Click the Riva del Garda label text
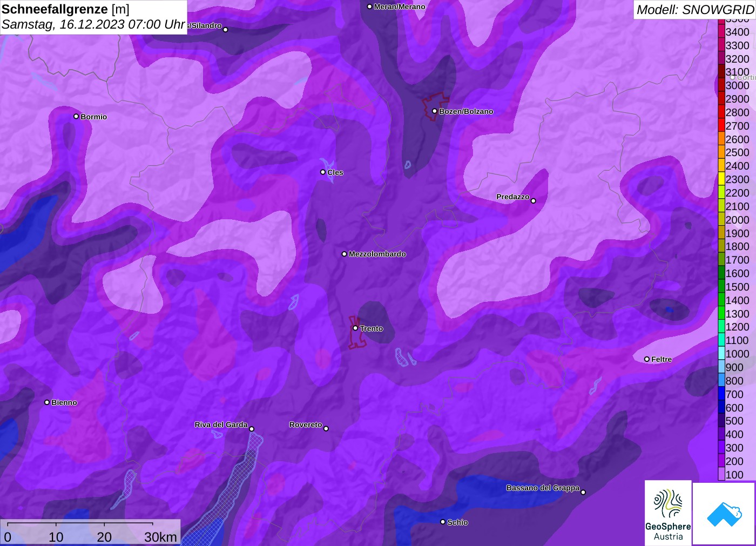 (221, 424)
